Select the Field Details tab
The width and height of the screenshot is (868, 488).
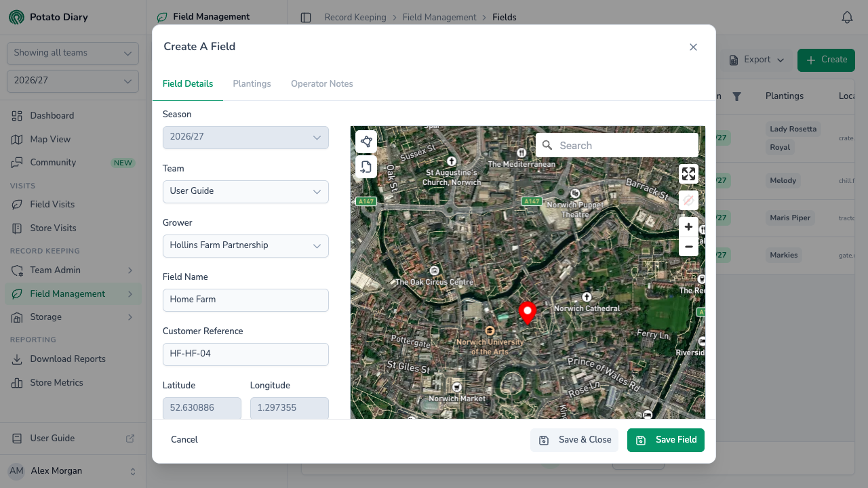188,84
